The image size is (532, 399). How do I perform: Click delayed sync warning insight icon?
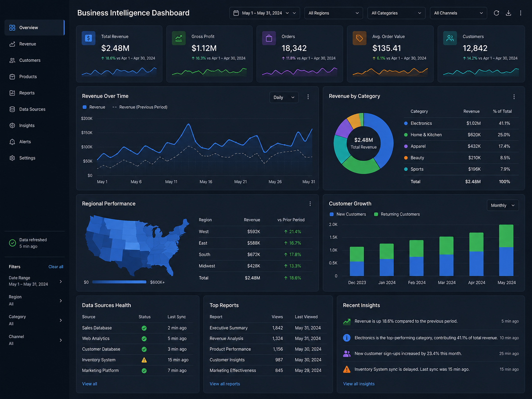[x=346, y=370]
